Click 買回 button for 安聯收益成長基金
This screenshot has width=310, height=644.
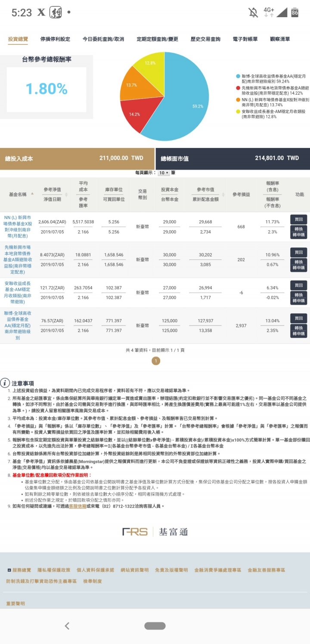[298, 285]
